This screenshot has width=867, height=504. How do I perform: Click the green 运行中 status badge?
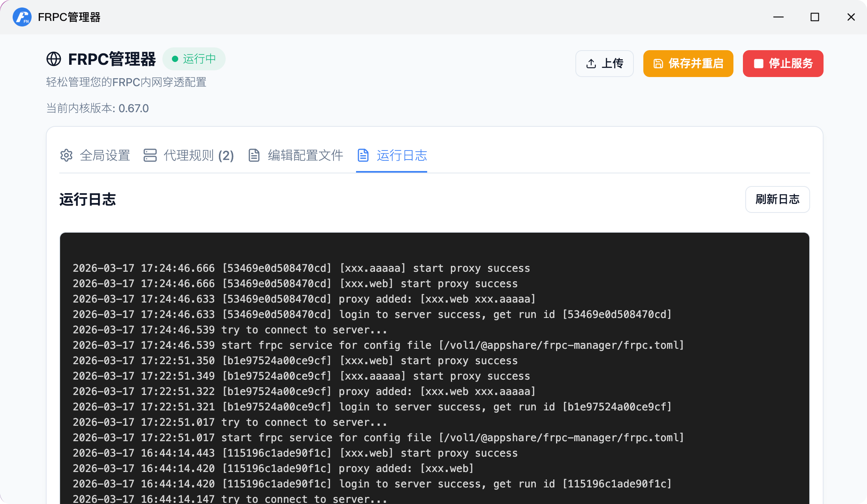point(194,59)
